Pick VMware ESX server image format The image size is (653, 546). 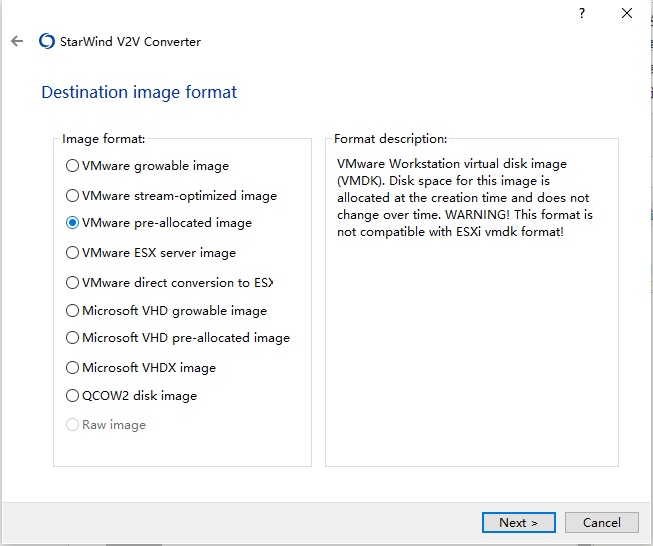(72, 253)
